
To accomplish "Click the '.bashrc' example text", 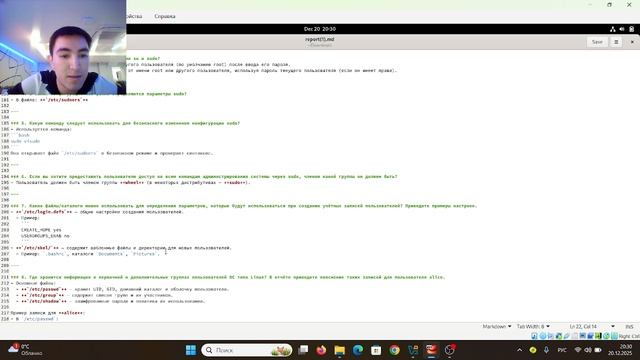I will tap(56, 254).
